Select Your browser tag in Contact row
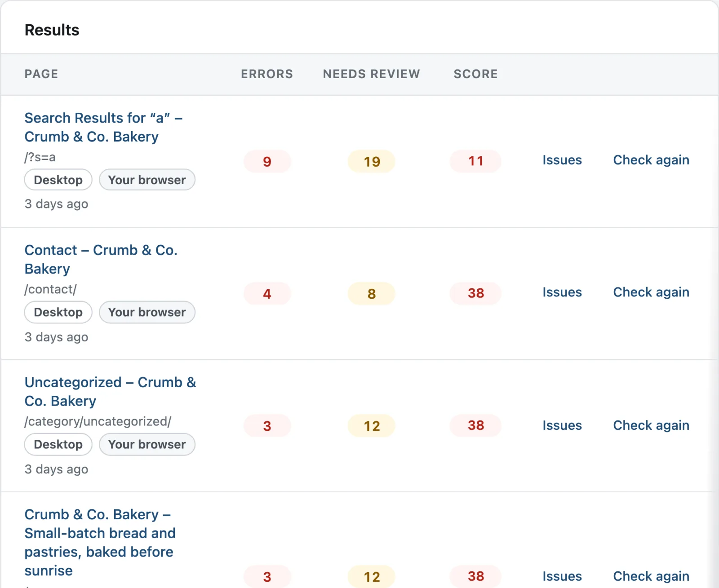Screen dimensions: 719x588 (x=147, y=312)
